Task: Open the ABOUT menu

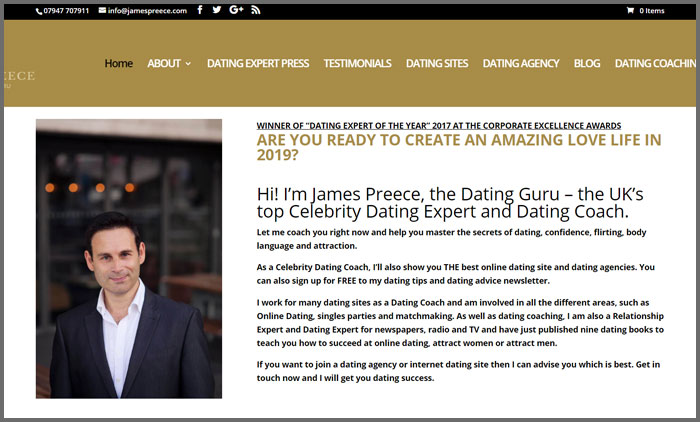Action: 164,63
